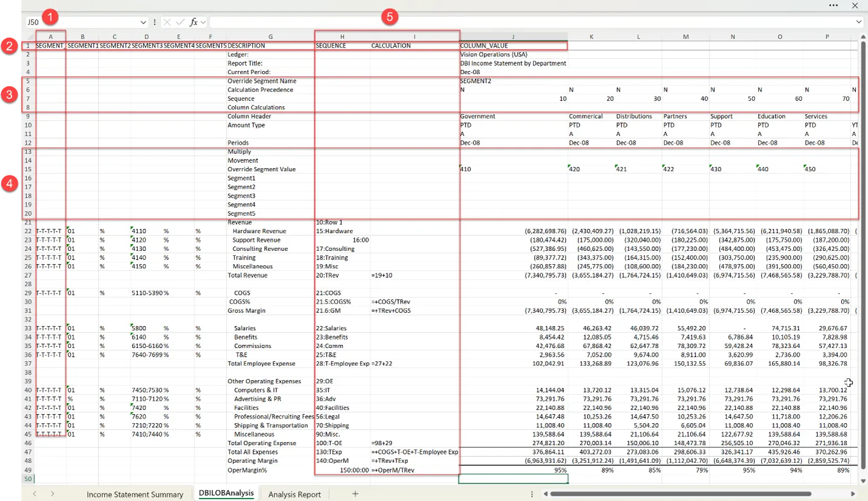Click Override Segment Value 410 cell

click(x=514, y=169)
